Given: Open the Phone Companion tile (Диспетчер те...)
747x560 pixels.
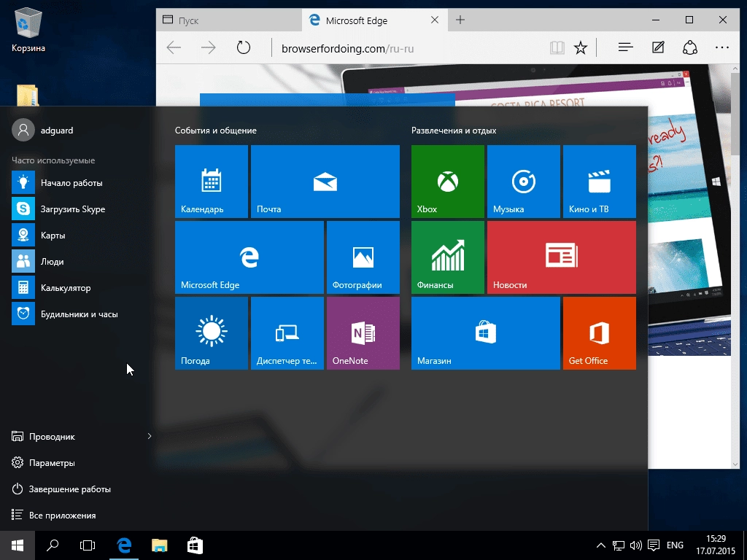Looking at the screenshot, I should [x=287, y=332].
